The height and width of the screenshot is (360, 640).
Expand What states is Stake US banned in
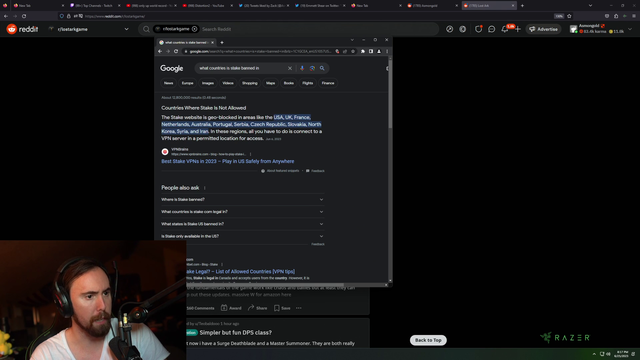click(242, 224)
